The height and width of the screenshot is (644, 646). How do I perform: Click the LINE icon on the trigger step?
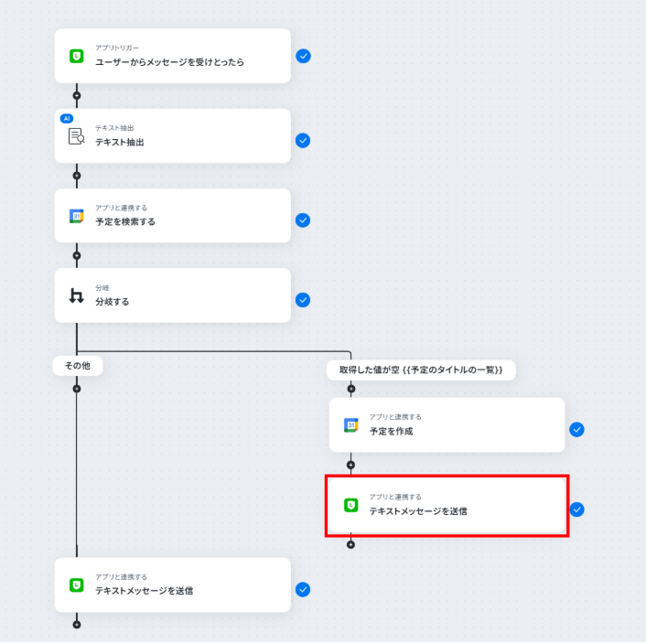[77, 56]
